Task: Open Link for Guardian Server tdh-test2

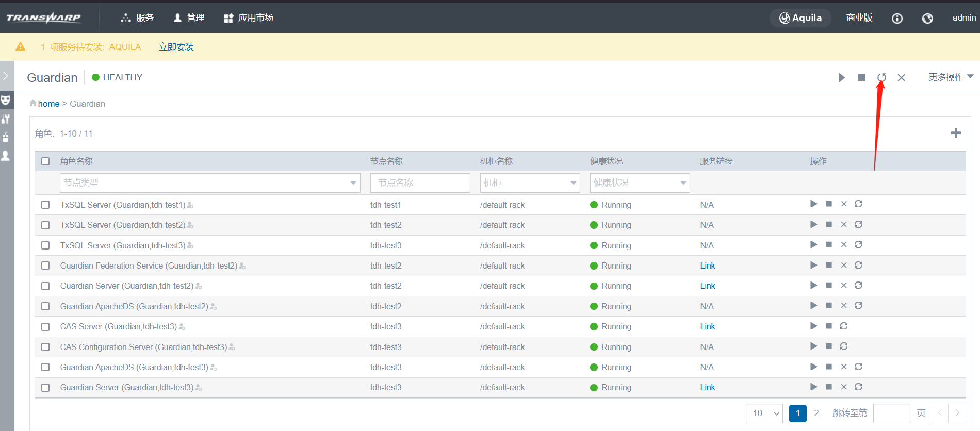Action: click(707, 286)
